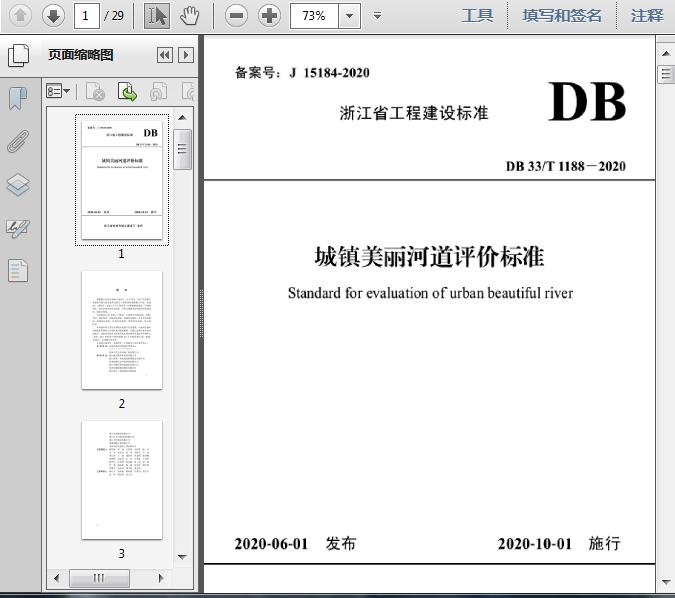This screenshot has height=598, width=675.
Task: Click the navigation pane splitter grip
Action: (x=201, y=313)
